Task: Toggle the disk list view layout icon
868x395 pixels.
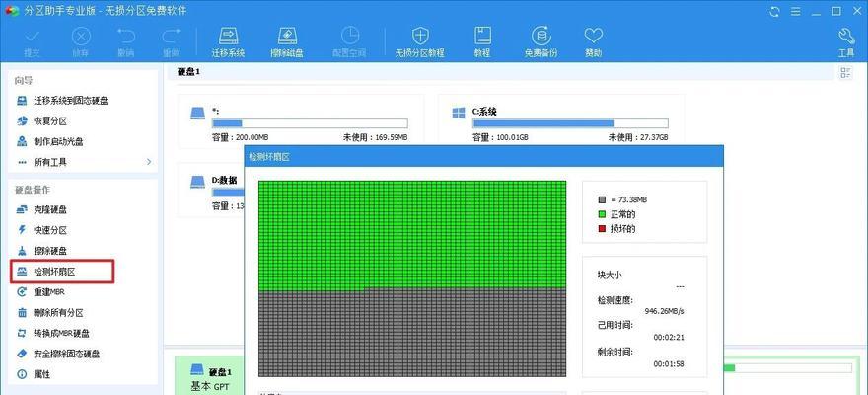Action: (x=845, y=72)
